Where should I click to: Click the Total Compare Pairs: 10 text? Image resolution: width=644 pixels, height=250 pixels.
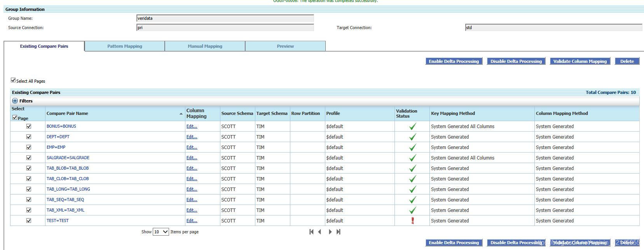[611, 92]
